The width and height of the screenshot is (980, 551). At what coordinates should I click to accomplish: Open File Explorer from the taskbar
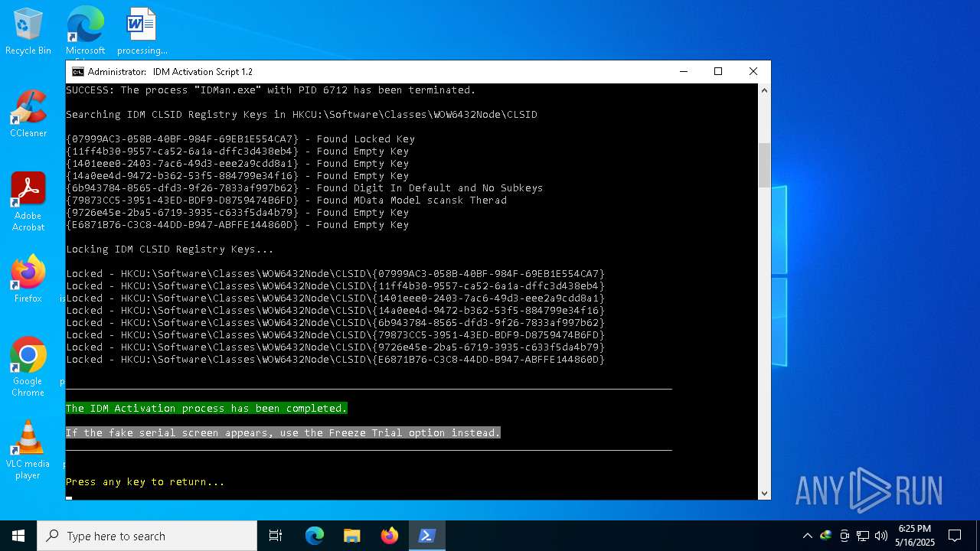352,536
